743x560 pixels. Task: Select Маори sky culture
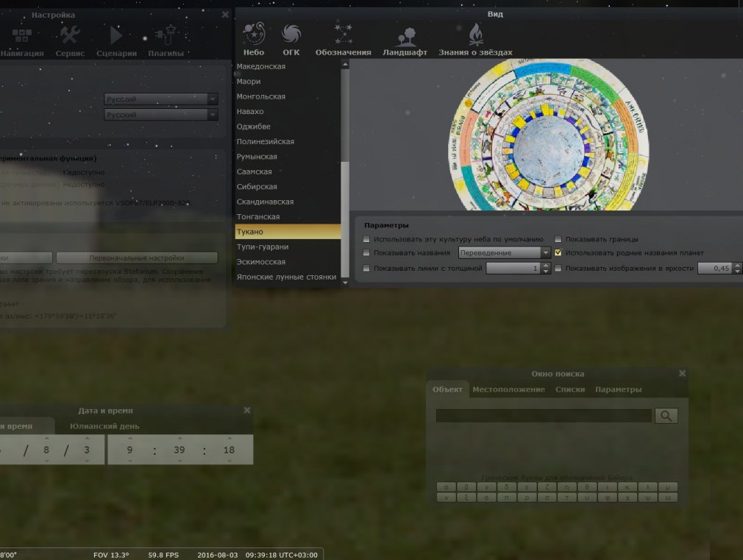(288, 82)
